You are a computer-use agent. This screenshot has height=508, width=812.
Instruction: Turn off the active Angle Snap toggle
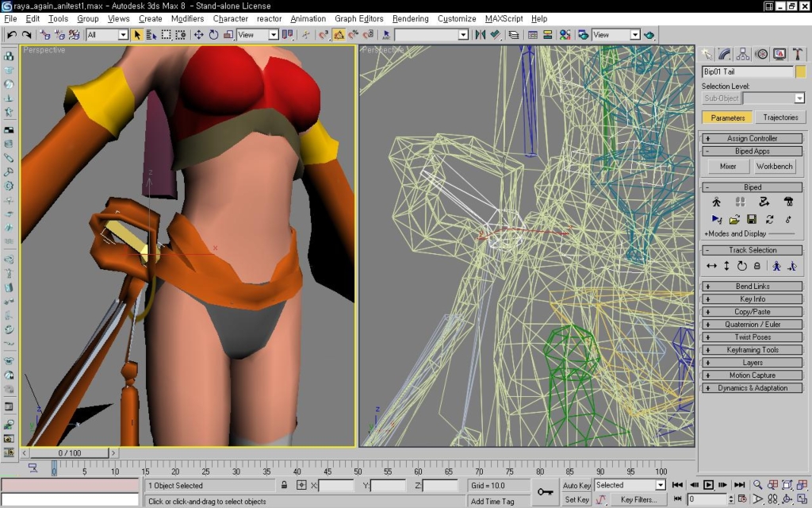click(339, 35)
